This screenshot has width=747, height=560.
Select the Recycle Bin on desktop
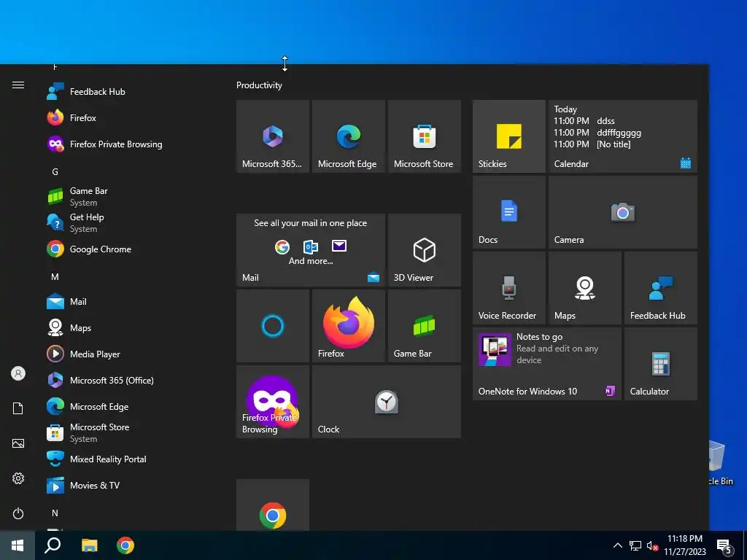click(x=721, y=462)
